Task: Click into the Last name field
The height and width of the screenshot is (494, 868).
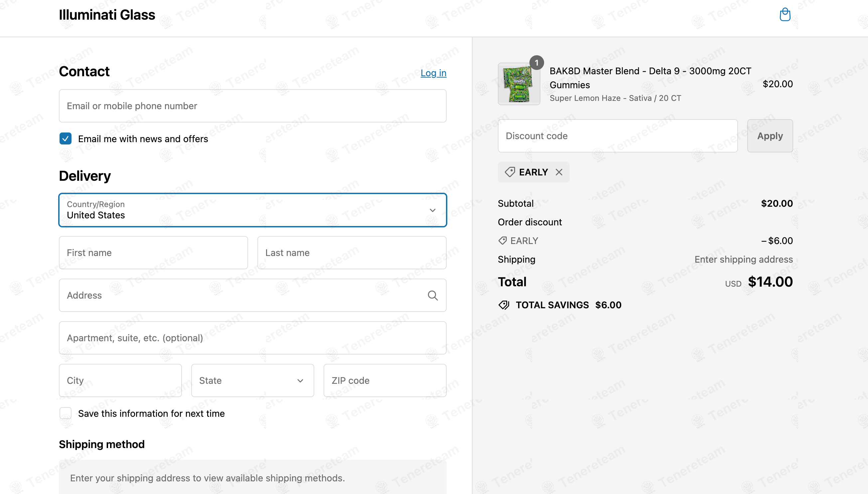Action: (352, 253)
